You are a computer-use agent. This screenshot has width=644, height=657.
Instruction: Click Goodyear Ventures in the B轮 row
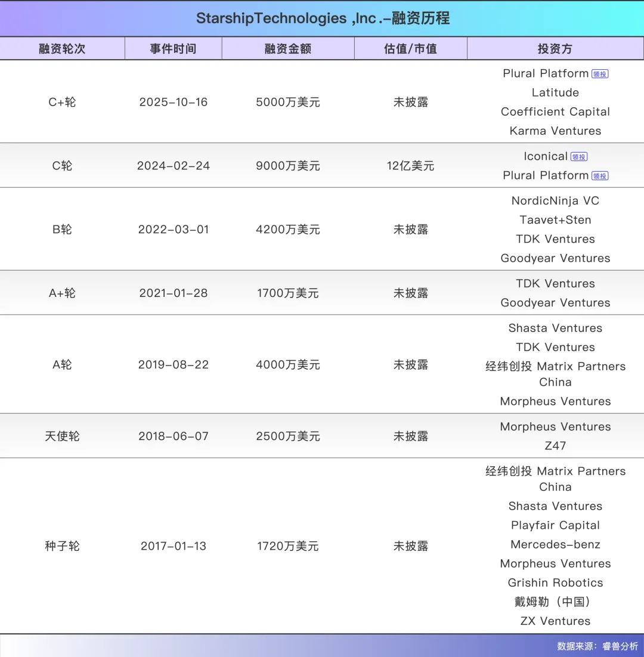(x=555, y=258)
